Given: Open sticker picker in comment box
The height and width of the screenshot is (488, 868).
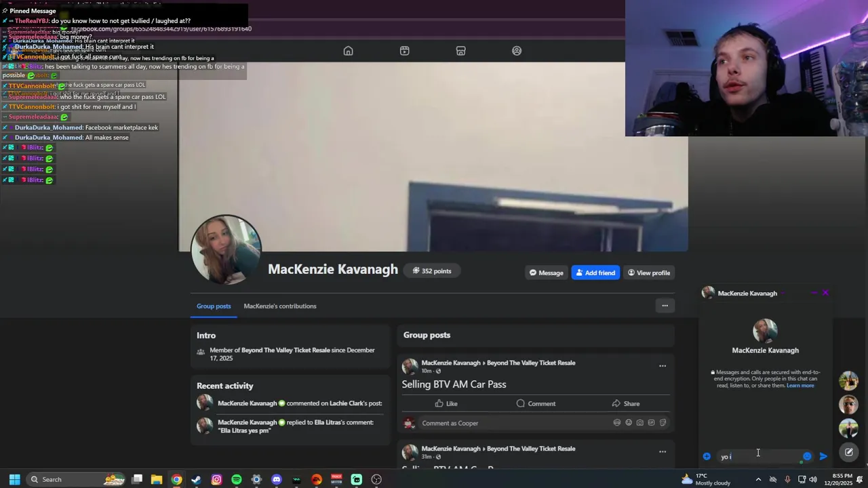Looking at the screenshot, I should (x=663, y=423).
